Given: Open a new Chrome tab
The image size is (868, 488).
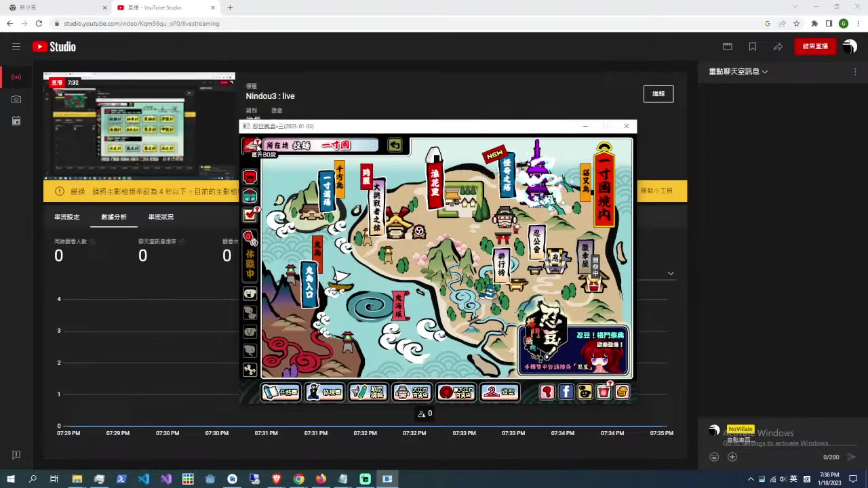Looking at the screenshot, I should [x=230, y=7].
